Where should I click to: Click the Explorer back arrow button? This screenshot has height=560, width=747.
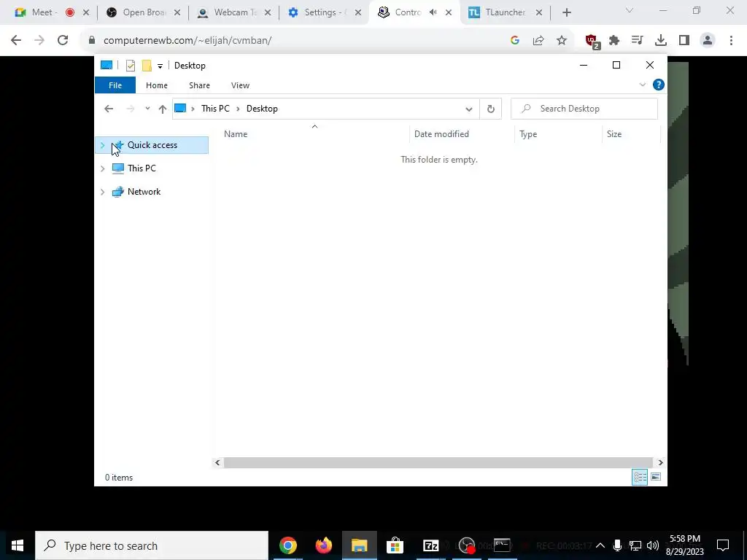(109, 109)
